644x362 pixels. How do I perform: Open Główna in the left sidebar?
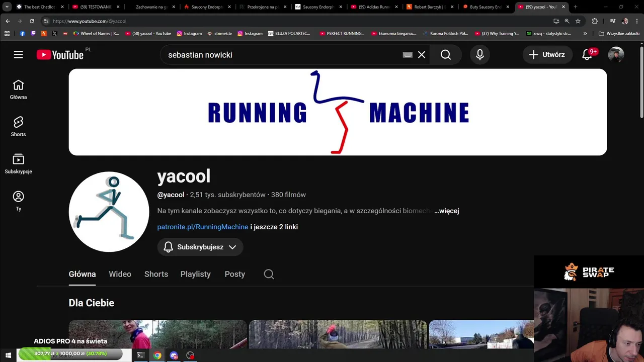19,89
